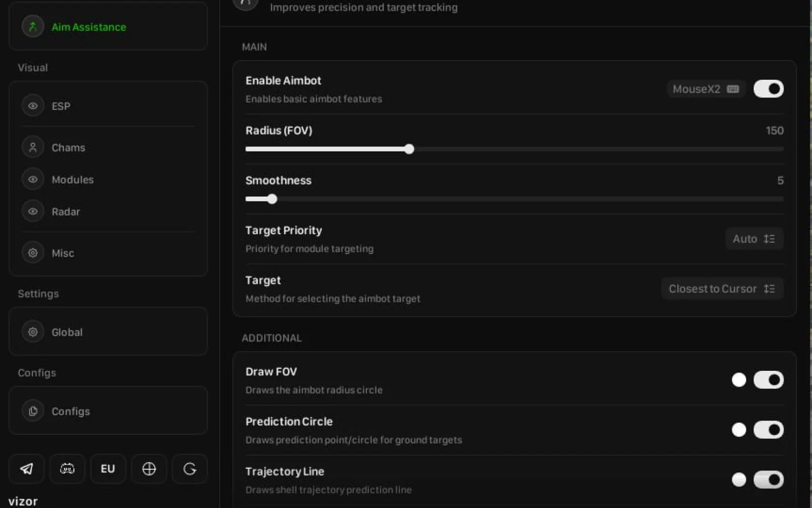The height and width of the screenshot is (508, 812).
Task: Expand the Closest to Cursor dropdown
Action: coord(722,289)
